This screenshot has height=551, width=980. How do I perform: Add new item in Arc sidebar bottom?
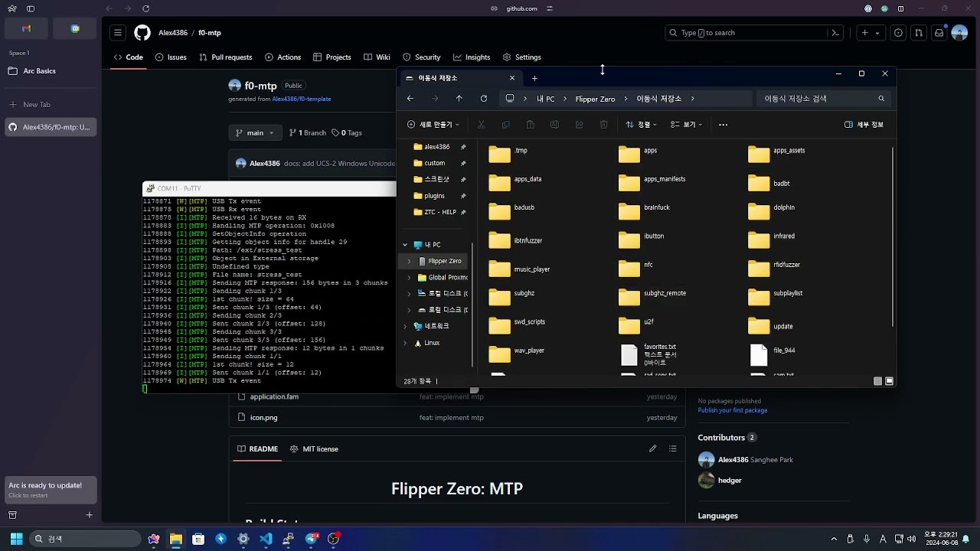pos(89,515)
